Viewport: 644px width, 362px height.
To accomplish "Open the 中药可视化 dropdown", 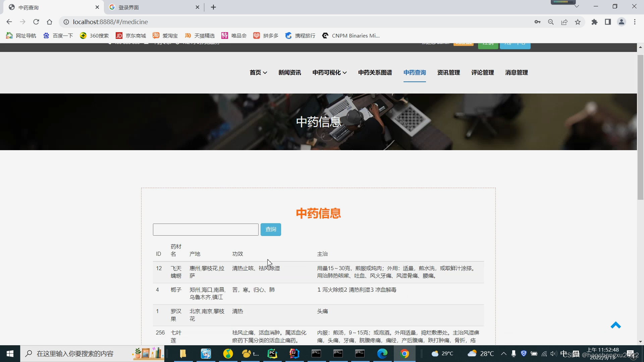I will click(x=329, y=72).
